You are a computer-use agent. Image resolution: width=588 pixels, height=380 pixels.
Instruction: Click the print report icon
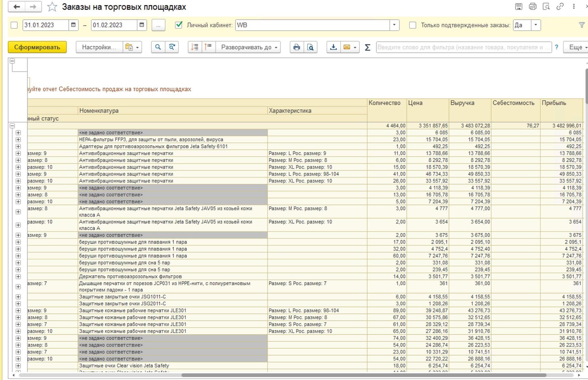297,47
